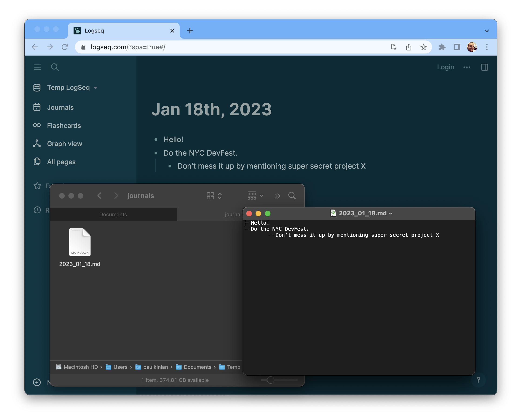The width and height of the screenshot is (526, 420).
Task: Click paulkinlan in Finder path bar
Action: click(152, 367)
